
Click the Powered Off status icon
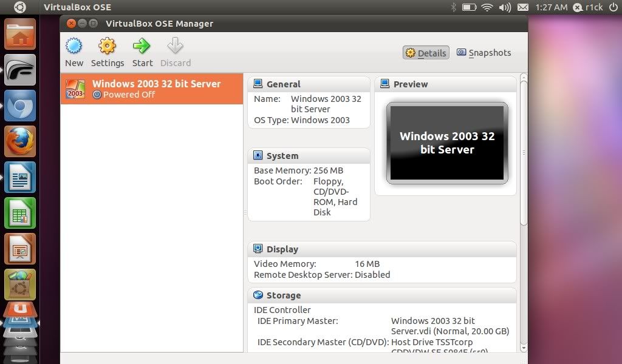[x=97, y=95]
